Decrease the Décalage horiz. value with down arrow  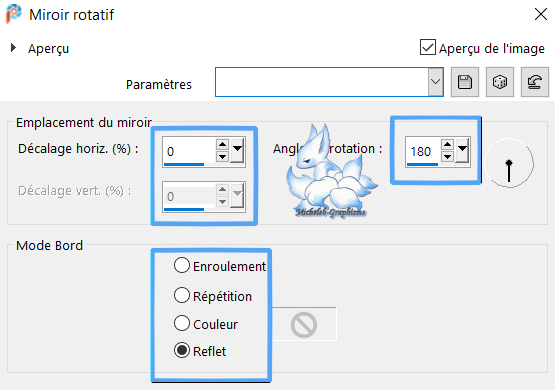tap(222, 156)
